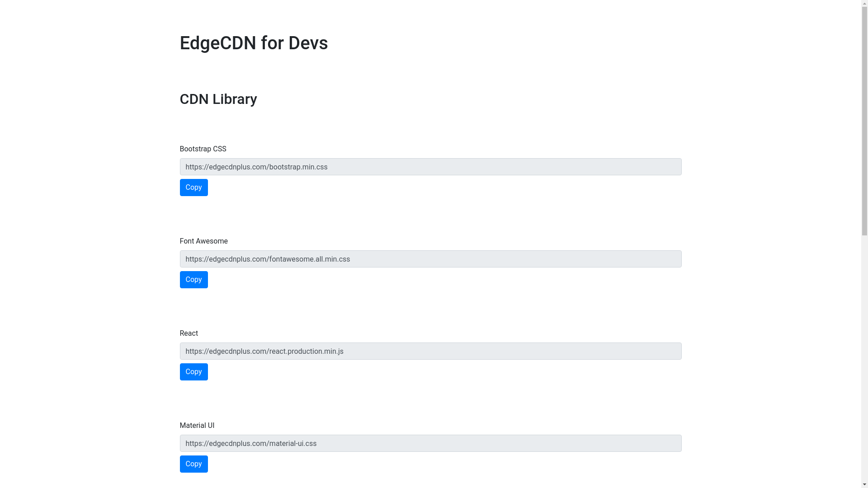Copy the Bootstrap CSS URL
Image resolution: width=868 pixels, height=488 pixels.
(x=193, y=188)
